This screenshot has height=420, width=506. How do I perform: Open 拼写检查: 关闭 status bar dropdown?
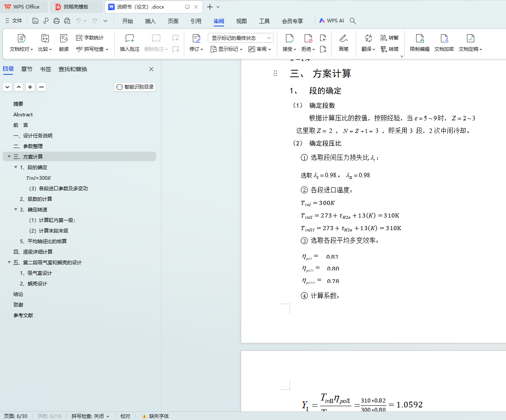90,416
